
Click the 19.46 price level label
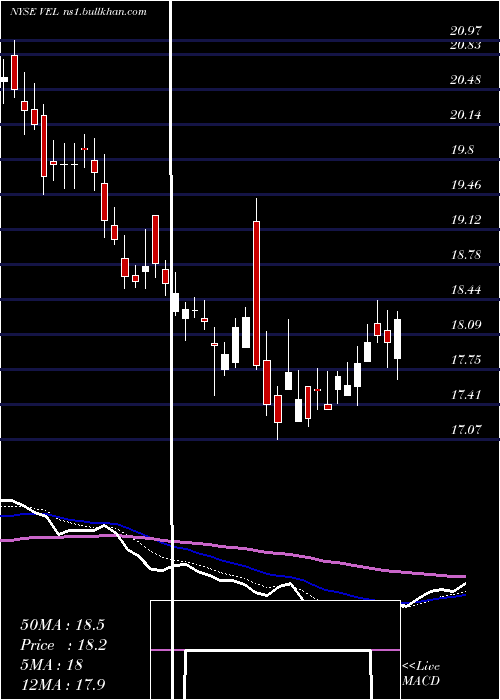(x=466, y=184)
